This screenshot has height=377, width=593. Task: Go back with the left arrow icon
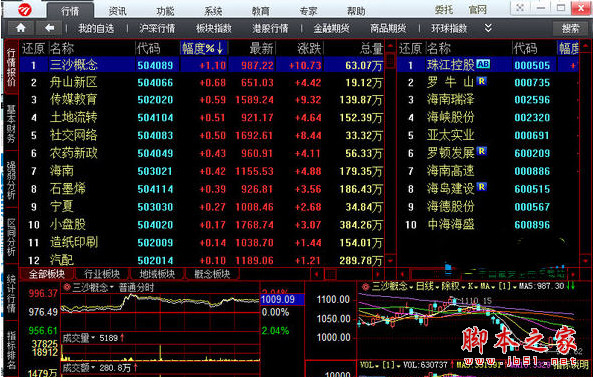(x=50, y=28)
